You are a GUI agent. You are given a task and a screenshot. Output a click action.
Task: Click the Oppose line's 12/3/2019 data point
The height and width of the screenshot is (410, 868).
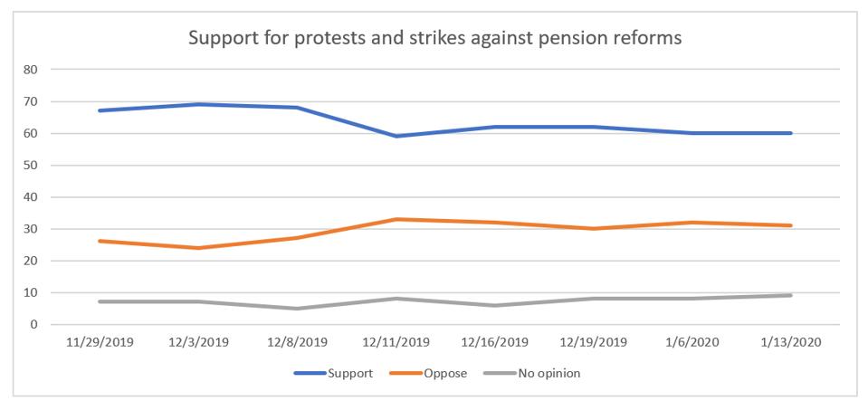(200, 248)
